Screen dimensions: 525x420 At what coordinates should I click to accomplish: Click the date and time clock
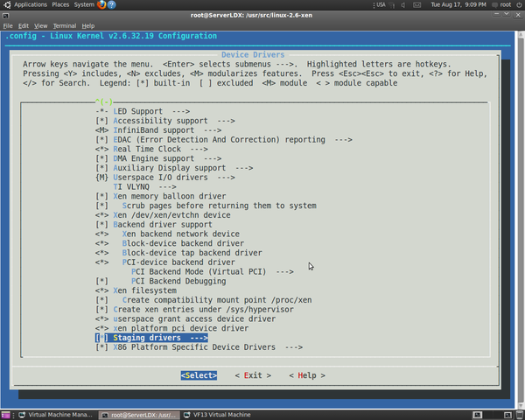tap(458, 4)
